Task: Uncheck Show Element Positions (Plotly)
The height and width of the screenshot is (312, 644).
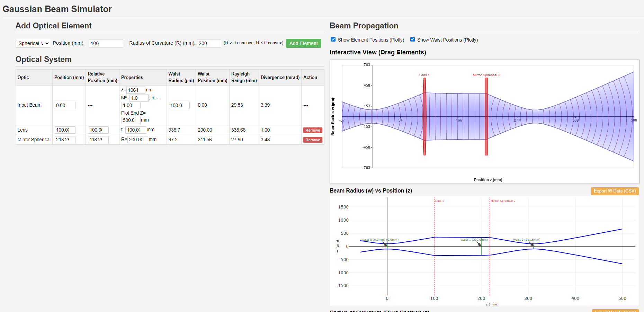Action: (x=333, y=39)
